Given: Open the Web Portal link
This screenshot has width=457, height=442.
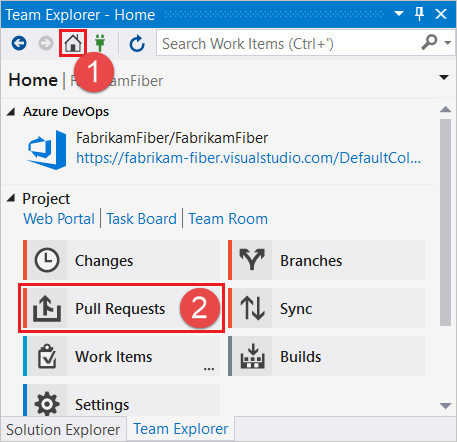Looking at the screenshot, I should point(59,219).
